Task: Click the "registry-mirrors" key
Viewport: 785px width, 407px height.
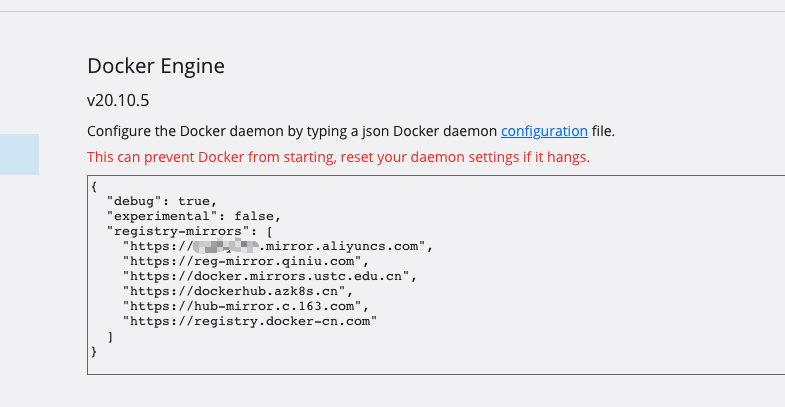Action: tap(178, 231)
